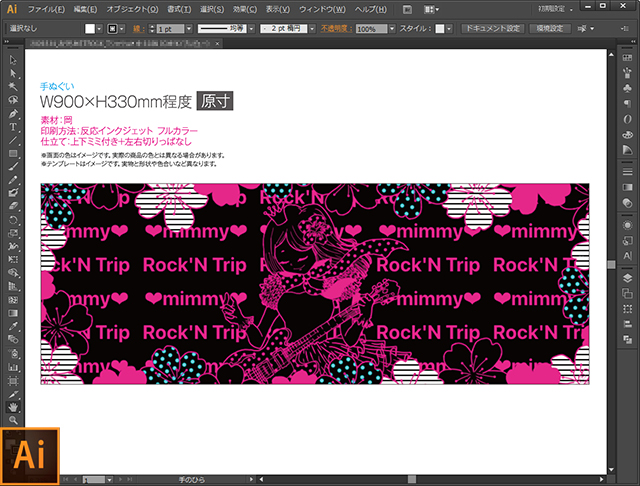
Task: Select the Hand tool
Action: tap(13, 407)
